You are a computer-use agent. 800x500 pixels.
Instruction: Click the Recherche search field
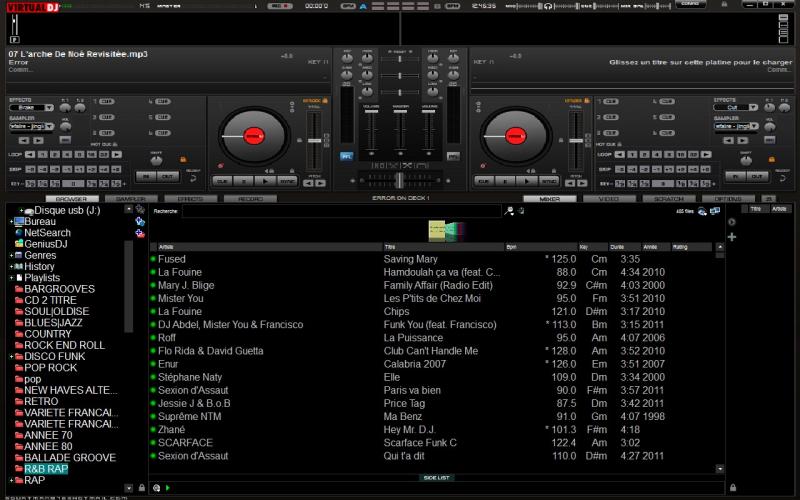click(340, 211)
